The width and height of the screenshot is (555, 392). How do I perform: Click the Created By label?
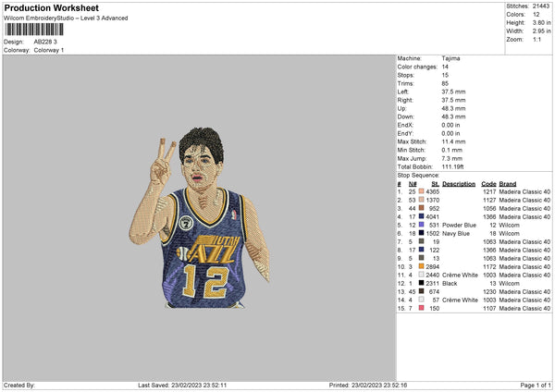point(19,385)
